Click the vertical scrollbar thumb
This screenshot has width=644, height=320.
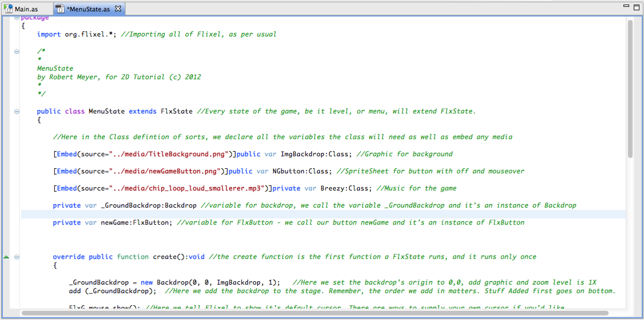coord(630,88)
